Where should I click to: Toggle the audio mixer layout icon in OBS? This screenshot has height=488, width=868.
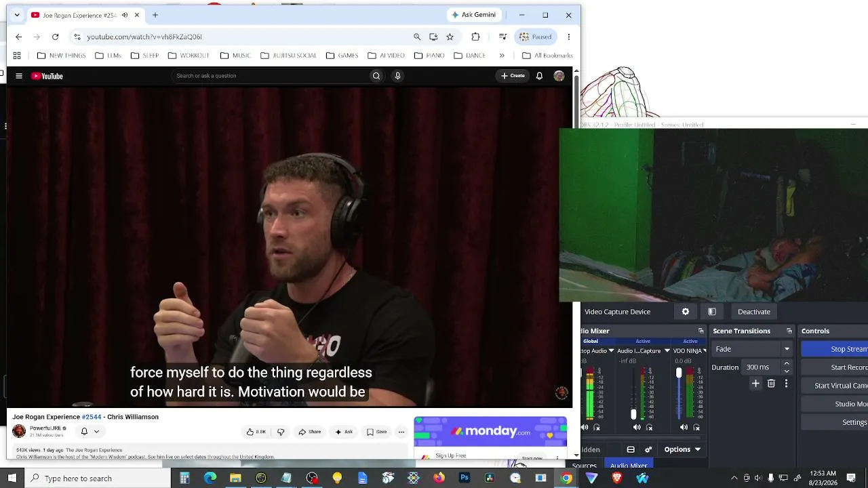631,449
